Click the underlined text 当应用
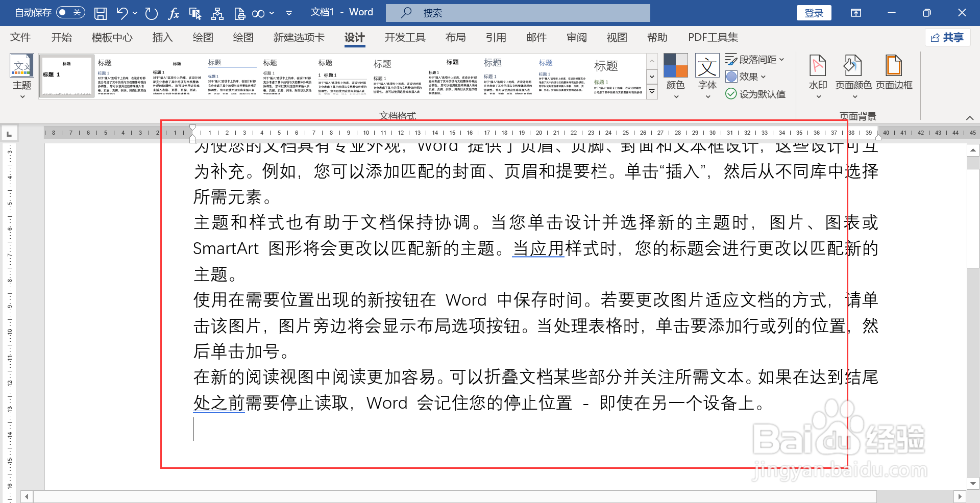Viewport: 980px width, 503px height. tap(538, 249)
